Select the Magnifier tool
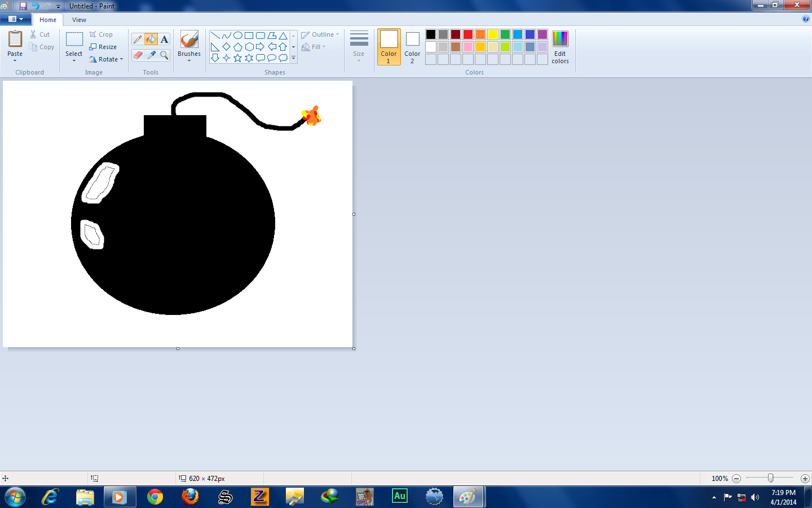The height and width of the screenshot is (508, 812). click(x=164, y=55)
